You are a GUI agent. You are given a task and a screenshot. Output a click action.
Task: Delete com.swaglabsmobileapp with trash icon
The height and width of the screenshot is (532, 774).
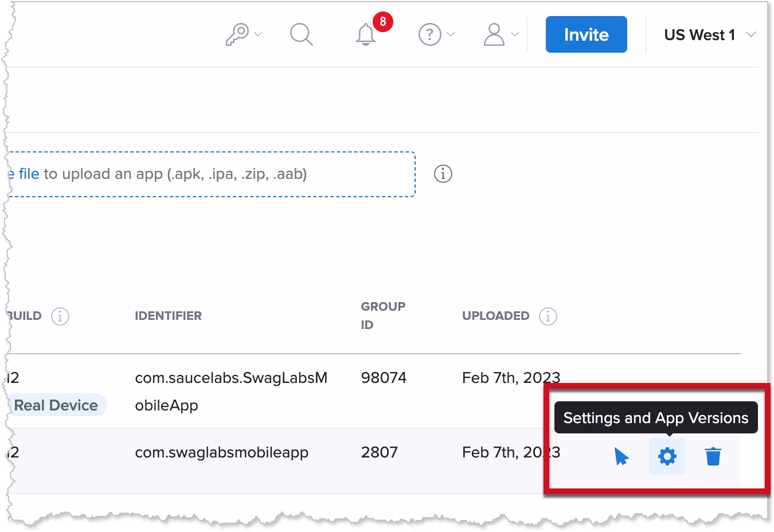click(x=713, y=457)
